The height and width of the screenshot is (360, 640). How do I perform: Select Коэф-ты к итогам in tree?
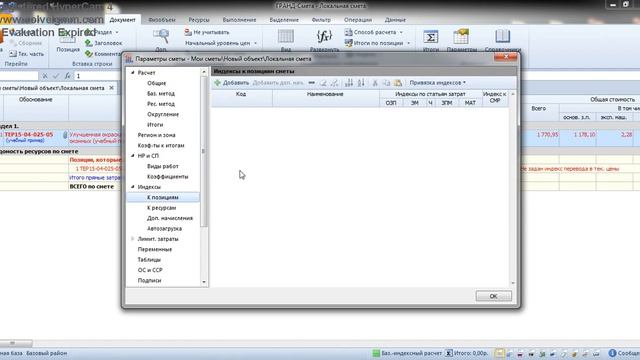161,145
